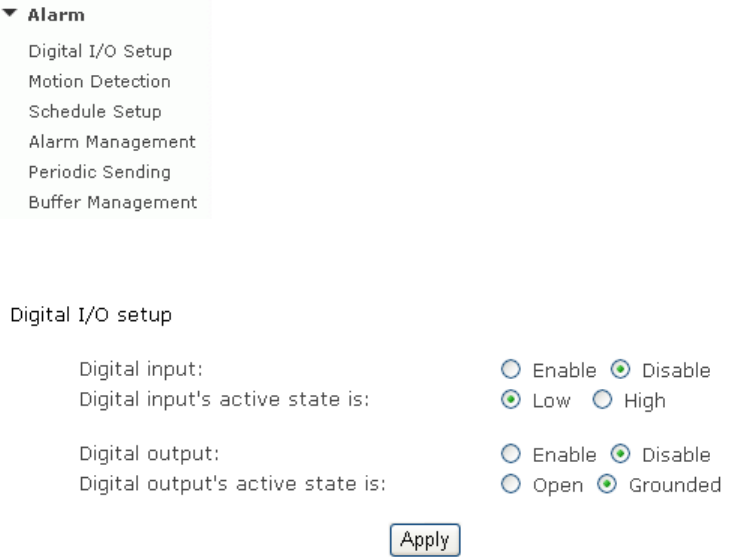Set digital input active state to Low
Image resolution: width=740 pixels, height=560 pixels.
click(511, 401)
